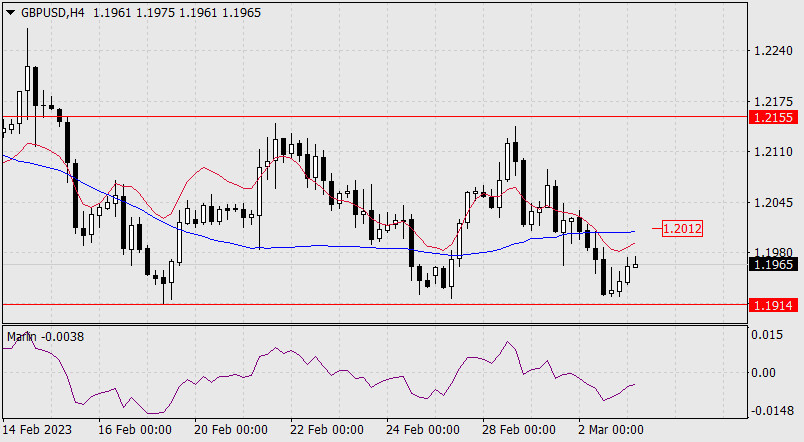Select the 1.1914 red support label

tap(775, 304)
